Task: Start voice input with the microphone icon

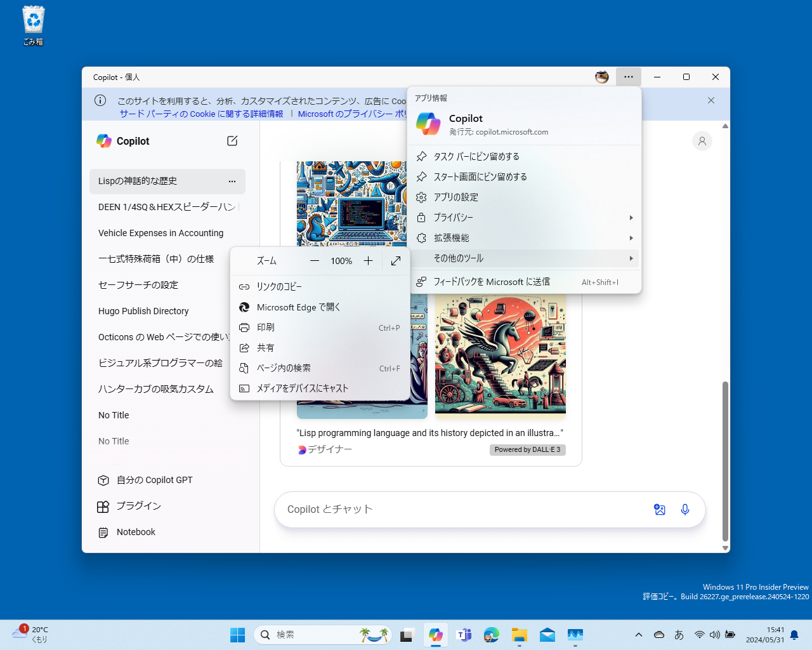Action: 684,509
